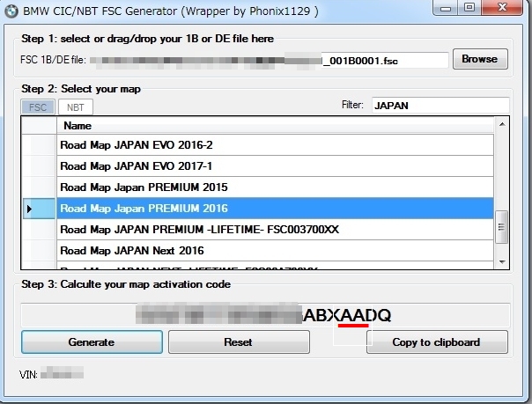532x404 pixels.
Task: Click the Generate button
Action: (x=92, y=342)
